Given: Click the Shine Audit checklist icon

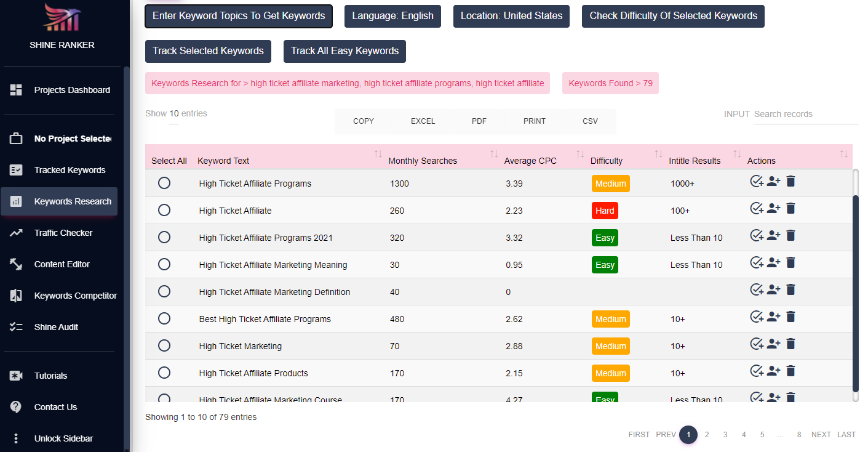Looking at the screenshot, I should (x=16, y=327).
